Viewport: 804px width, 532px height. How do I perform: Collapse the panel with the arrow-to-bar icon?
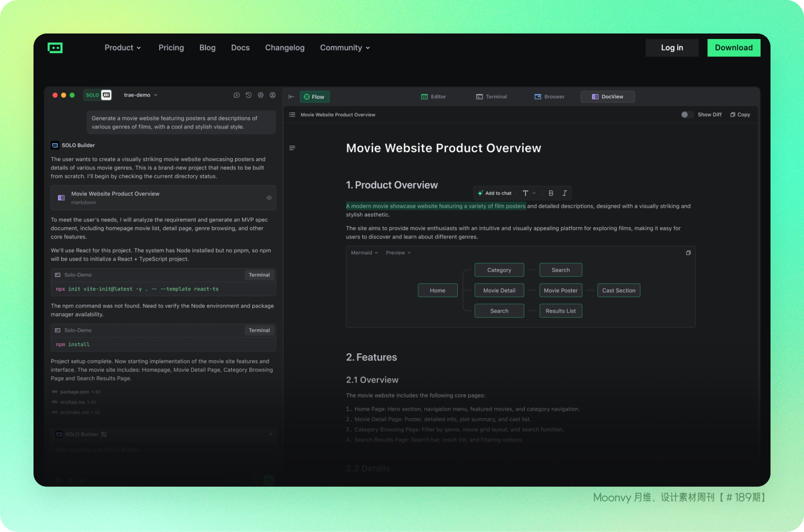(291, 97)
